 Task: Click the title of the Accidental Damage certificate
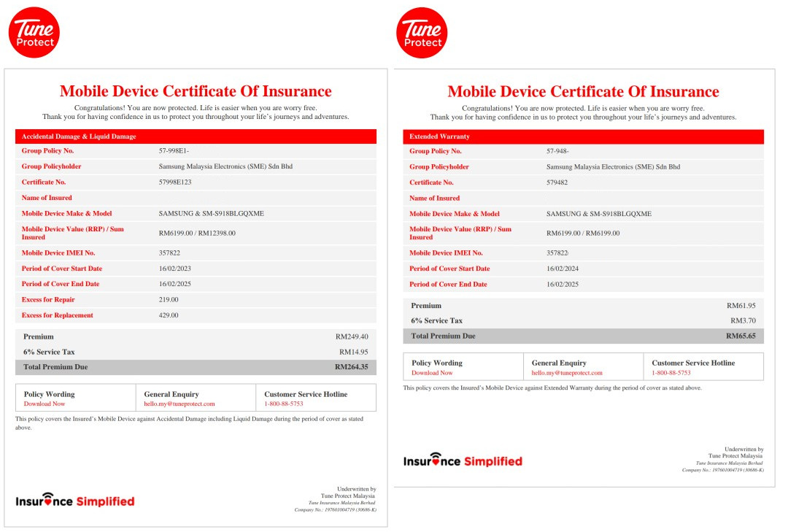tap(196, 91)
